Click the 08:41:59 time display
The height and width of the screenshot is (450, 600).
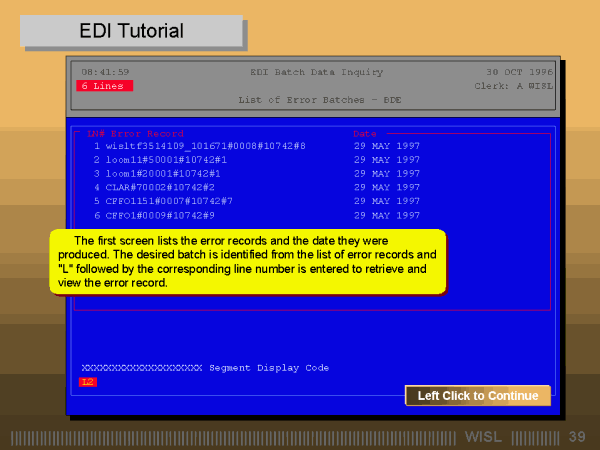click(x=103, y=72)
